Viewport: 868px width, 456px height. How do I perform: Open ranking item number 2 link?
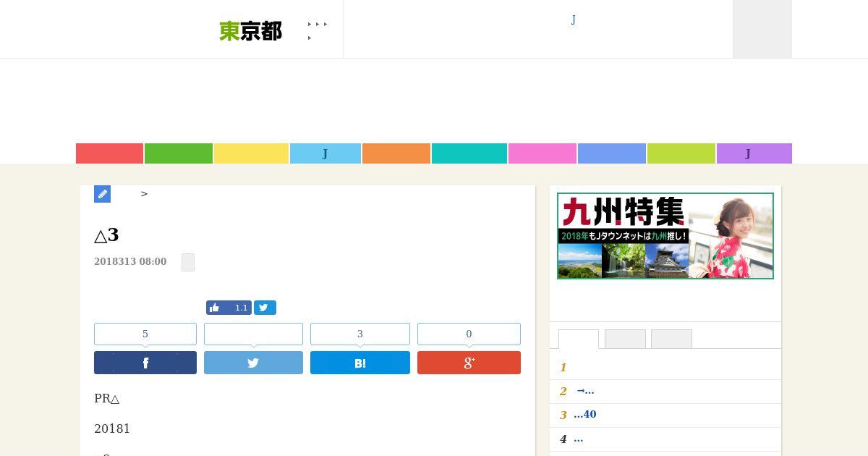click(x=585, y=391)
